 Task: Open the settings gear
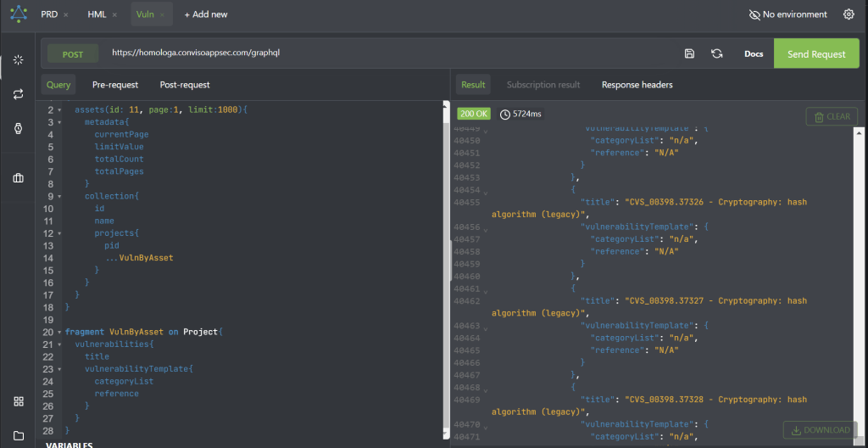849,14
